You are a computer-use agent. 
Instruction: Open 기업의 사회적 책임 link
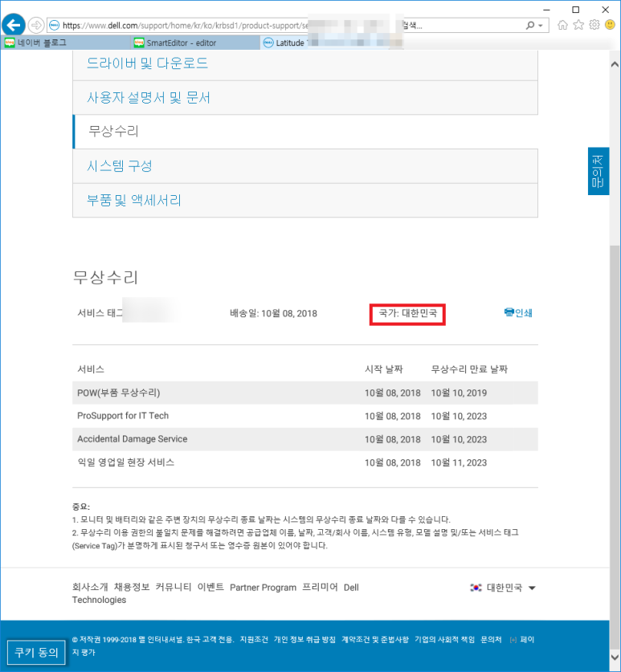(x=444, y=639)
